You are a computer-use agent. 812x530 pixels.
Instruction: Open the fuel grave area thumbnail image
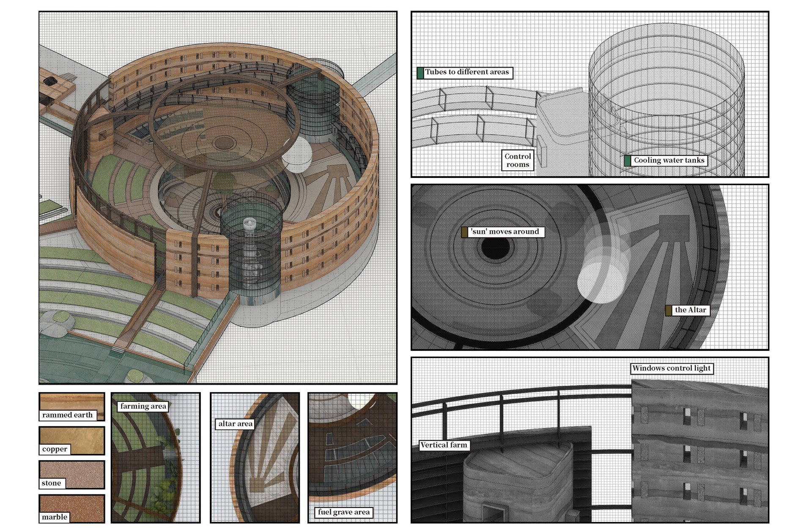(x=353, y=458)
